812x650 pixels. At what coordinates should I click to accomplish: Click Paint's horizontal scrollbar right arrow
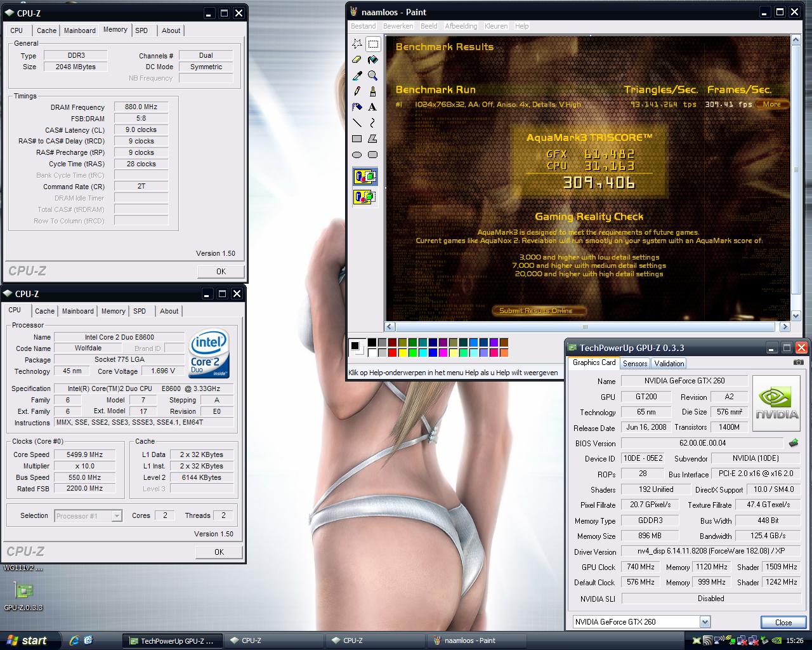click(x=785, y=327)
